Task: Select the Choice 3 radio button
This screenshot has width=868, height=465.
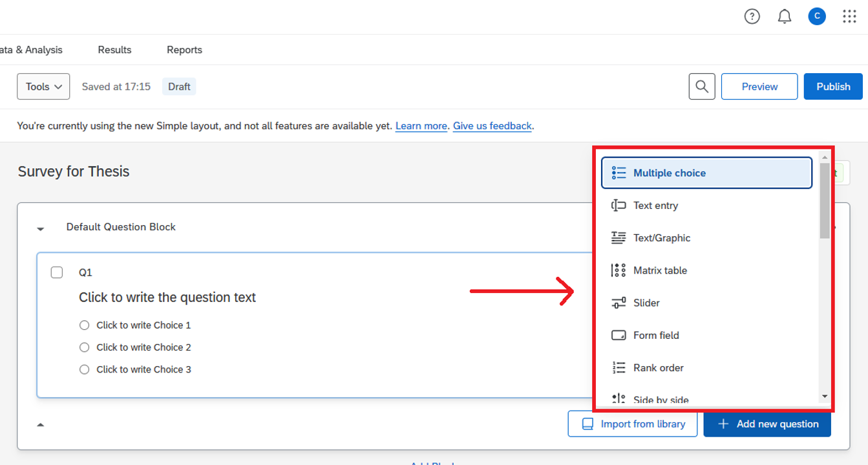Action: [84, 369]
